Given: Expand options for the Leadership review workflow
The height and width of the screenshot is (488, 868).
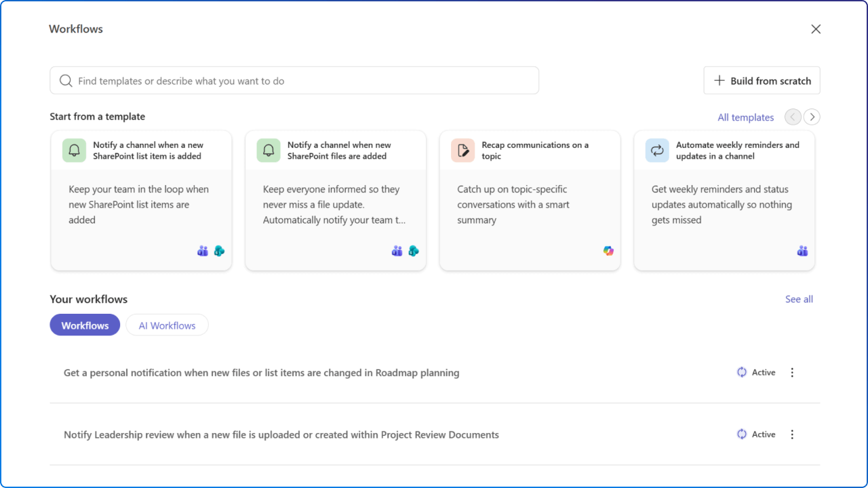Looking at the screenshot, I should tap(792, 434).
